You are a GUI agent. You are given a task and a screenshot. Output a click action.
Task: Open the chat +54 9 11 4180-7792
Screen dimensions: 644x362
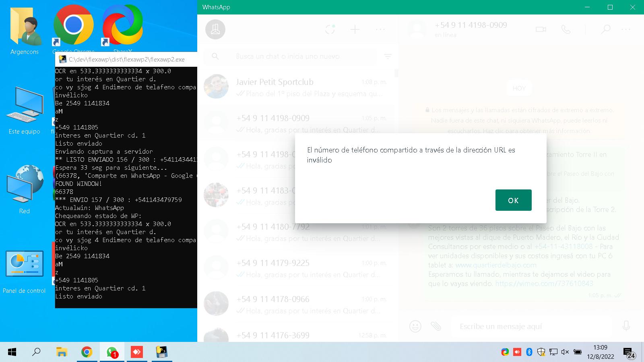(x=296, y=232)
